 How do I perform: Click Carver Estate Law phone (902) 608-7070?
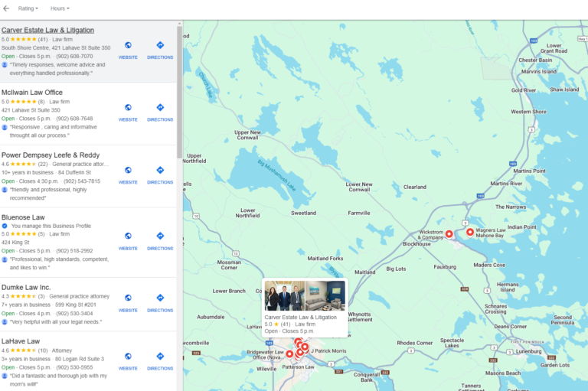pos(74,56)
